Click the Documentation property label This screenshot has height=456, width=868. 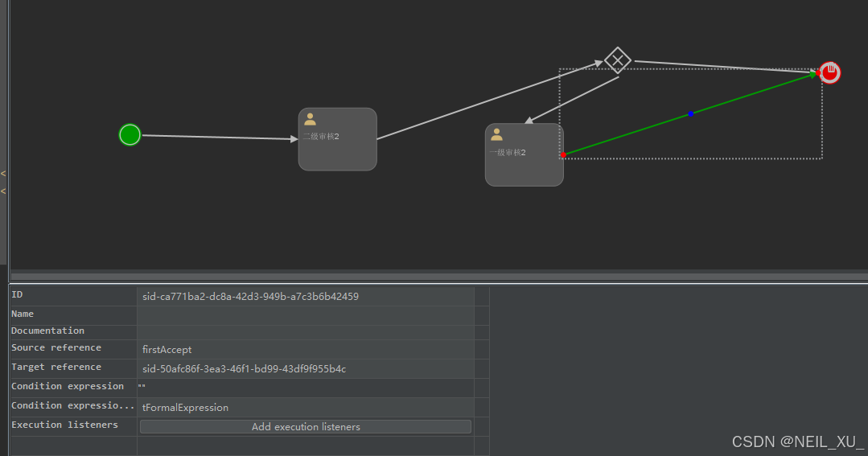47,331
